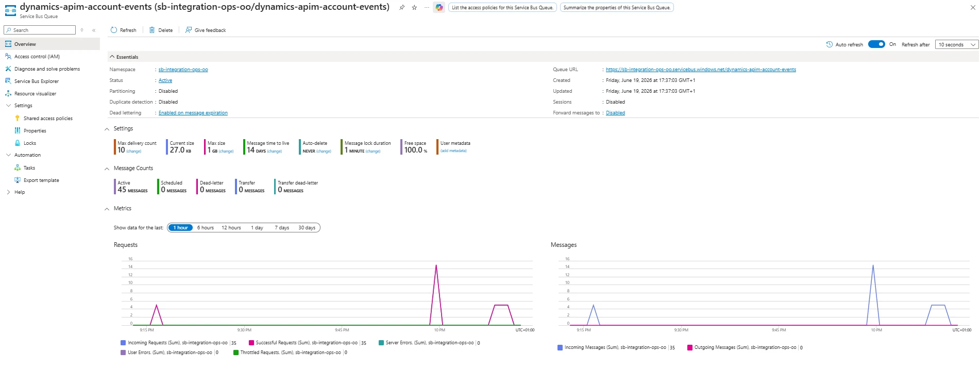
Task: Collapse the Automation group in the sidebar
Action: coord(8,155)
